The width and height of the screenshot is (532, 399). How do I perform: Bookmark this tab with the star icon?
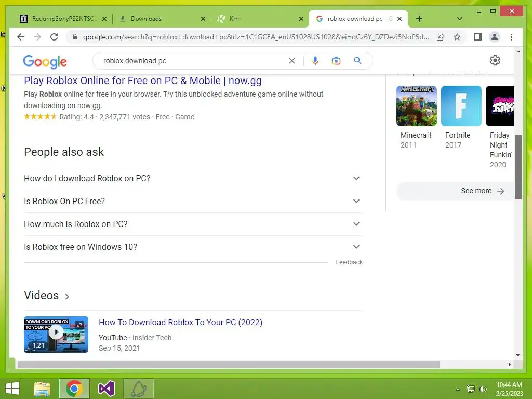(x=457, y=37)
